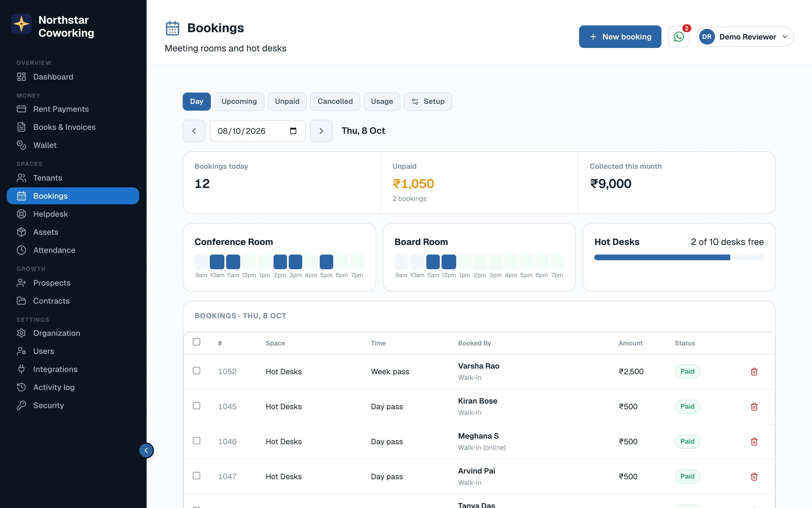Click the date input field 08/10/2026
The width and height of the screenshot is (812, 508).
tap(257, 131)
